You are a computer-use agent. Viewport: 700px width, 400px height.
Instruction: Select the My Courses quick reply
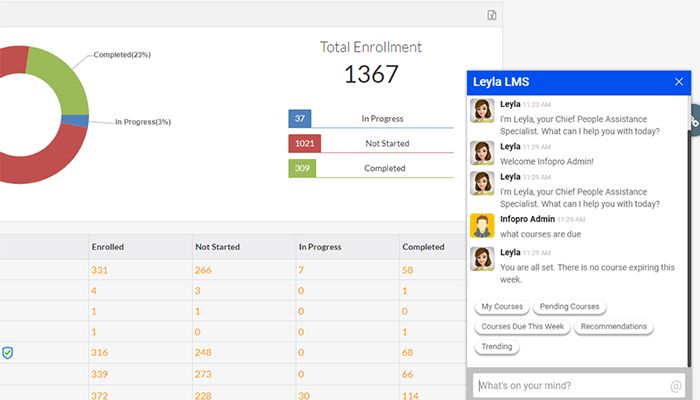point(501,307)
